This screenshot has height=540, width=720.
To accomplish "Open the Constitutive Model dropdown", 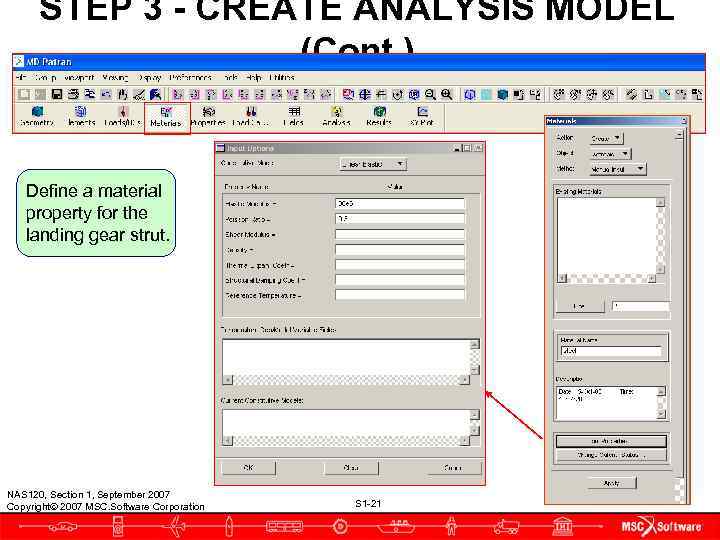I will pyautogui.click(x=373, y=164).
